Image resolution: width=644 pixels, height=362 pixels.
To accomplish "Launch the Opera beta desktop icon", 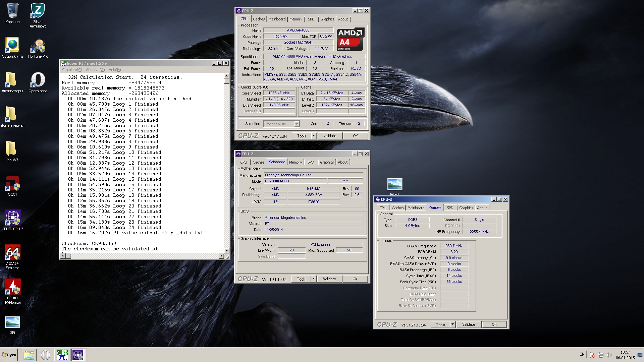I will pos(38,82).
